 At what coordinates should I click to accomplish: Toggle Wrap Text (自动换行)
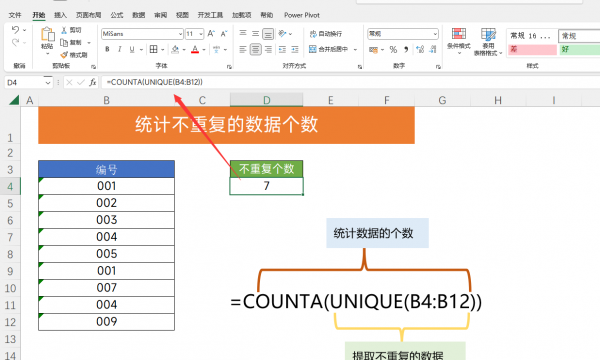326,34
